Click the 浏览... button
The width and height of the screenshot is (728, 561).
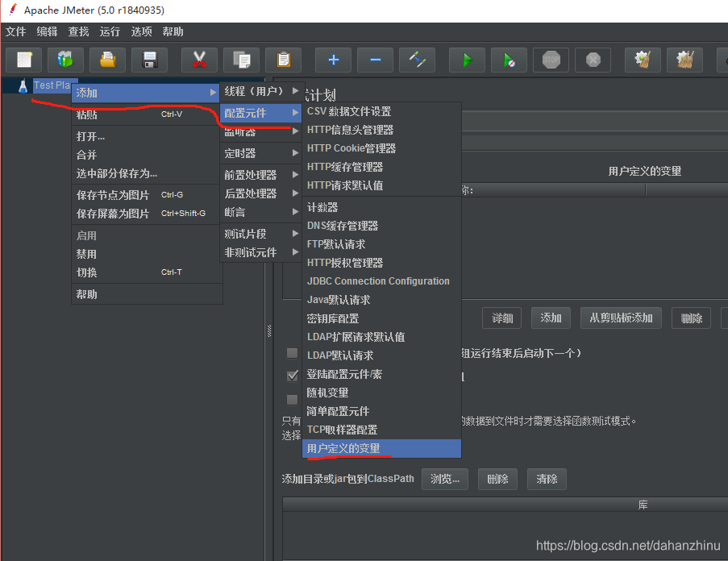pos(445,479)
